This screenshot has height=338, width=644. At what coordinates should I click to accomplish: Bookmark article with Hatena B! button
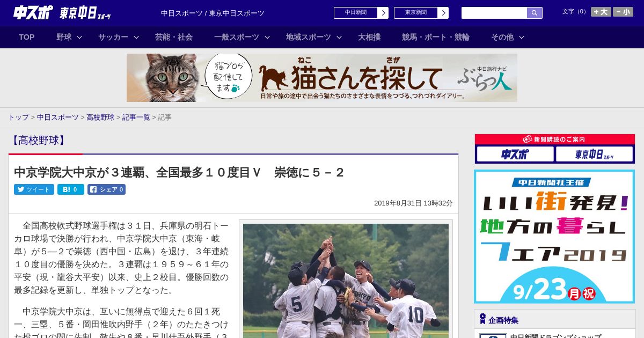tap(71, 189)
